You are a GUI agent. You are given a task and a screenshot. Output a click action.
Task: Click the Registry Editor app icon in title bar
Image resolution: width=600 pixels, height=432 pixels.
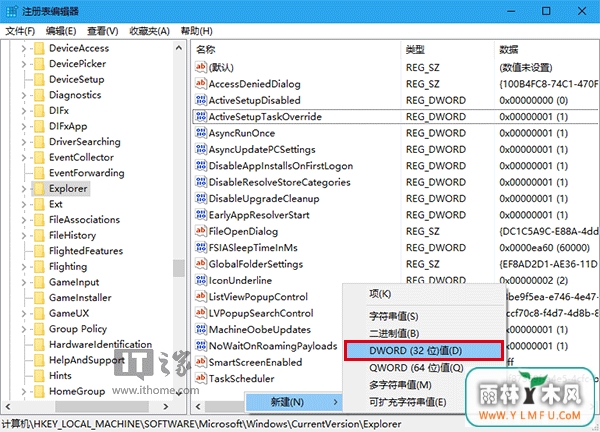(x=11, y=11)
